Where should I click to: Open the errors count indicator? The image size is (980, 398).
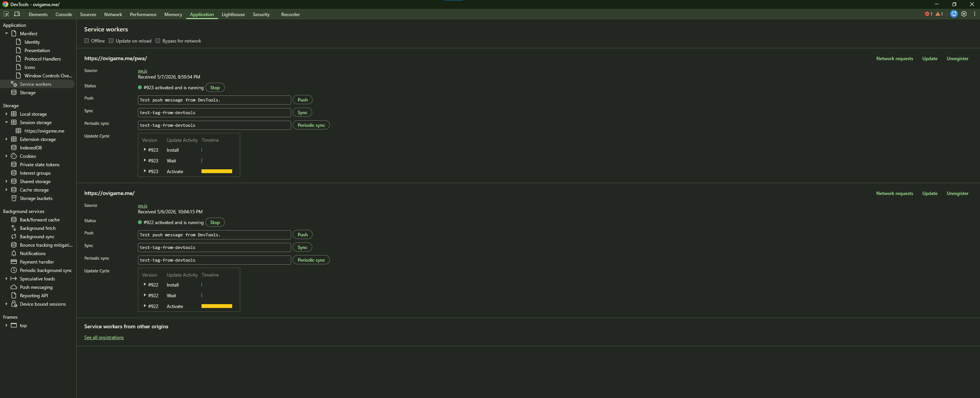pyautogui.click(x=929, y=14)
